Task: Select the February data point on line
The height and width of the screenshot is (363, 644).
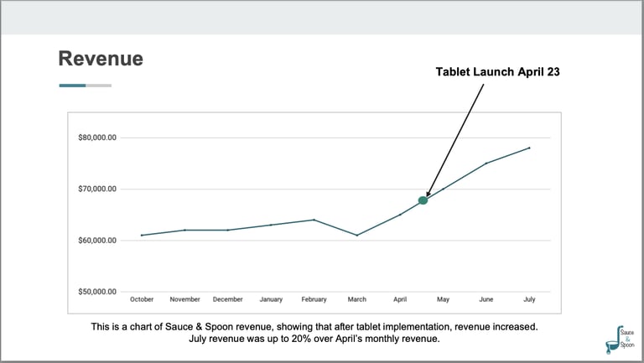Action: pos(314,220)
